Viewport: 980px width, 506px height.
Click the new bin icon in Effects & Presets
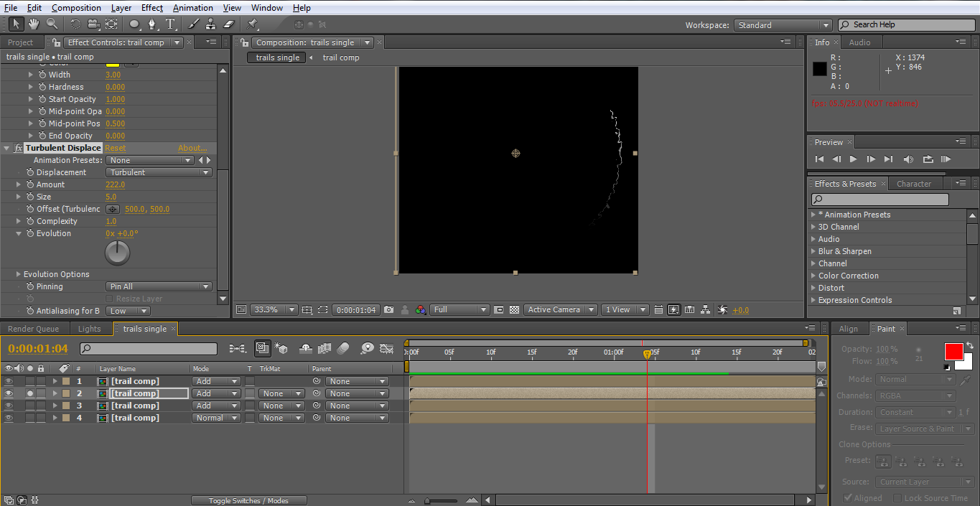point(957,311)
